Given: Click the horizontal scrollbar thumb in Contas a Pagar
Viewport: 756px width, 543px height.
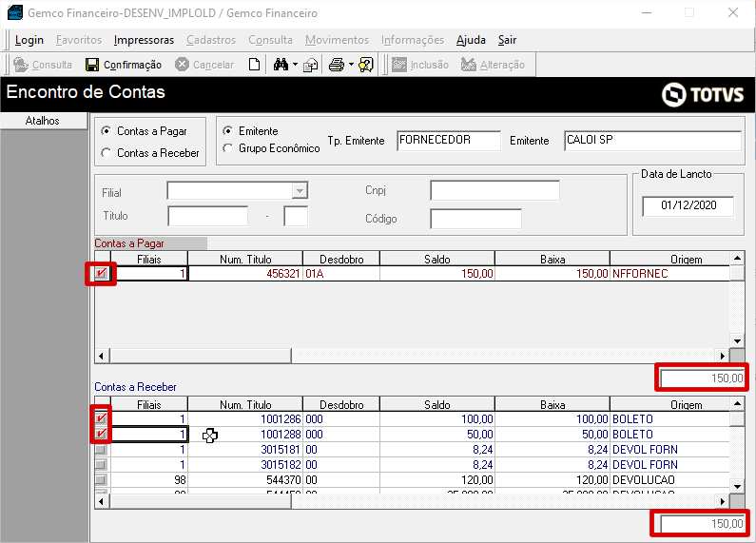Looking at the screenshot, I should click(x=201, y=356).
